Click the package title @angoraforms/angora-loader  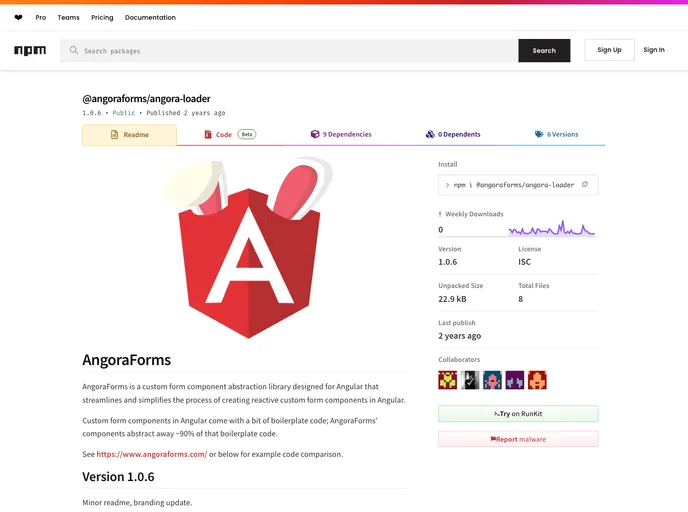pyautogui.click(x=147, y=99)
